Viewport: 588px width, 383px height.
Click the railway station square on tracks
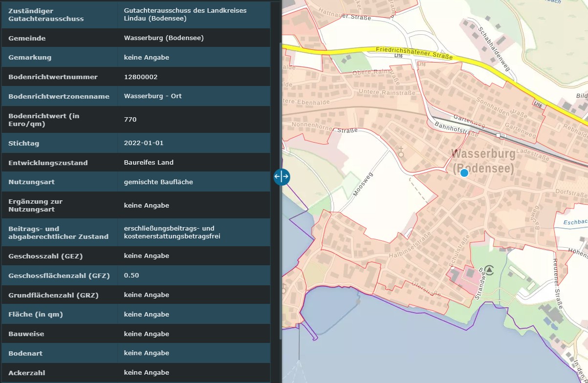click(498, 135)
